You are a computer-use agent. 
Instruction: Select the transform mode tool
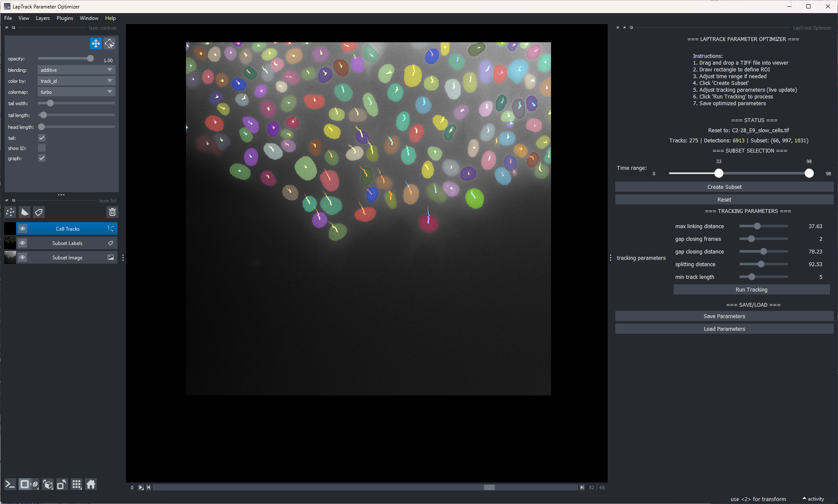click(x=109, y=44)
